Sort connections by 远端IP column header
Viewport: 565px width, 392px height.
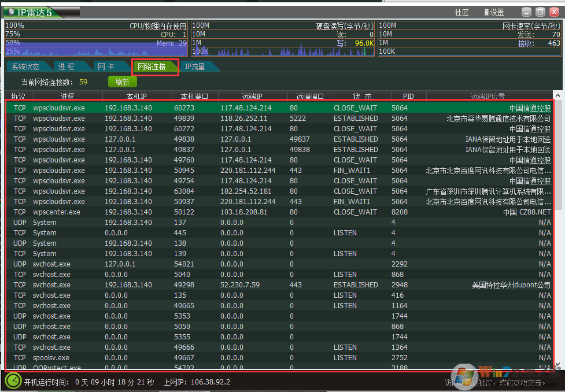tap(252, 96)
